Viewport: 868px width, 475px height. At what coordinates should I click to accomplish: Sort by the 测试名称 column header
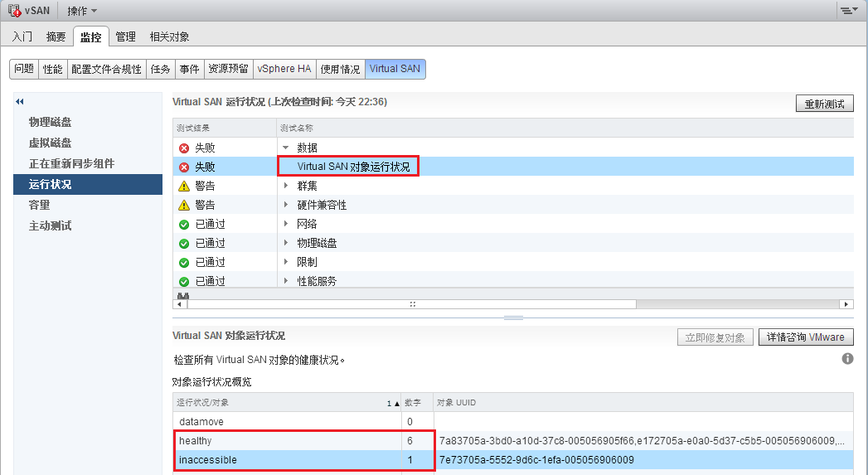[565, 128]
